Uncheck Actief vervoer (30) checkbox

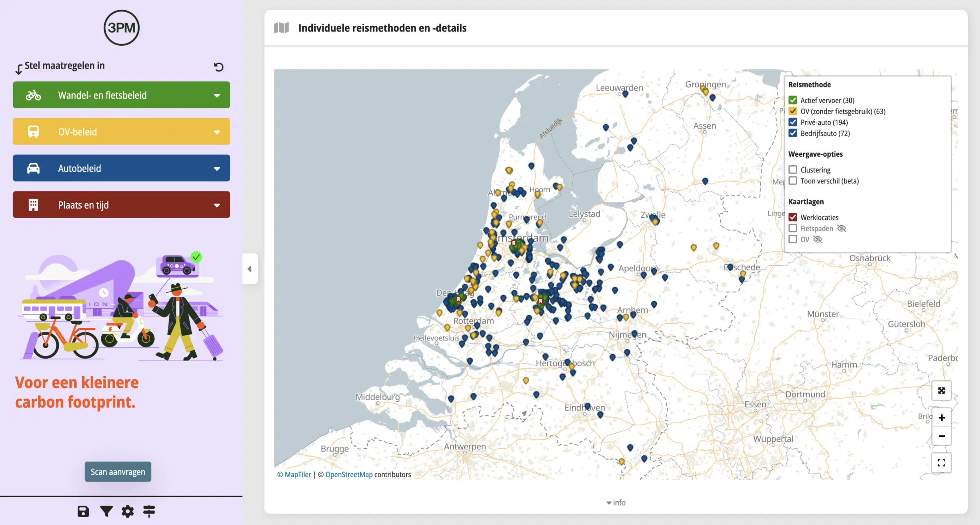pos(793,100)
